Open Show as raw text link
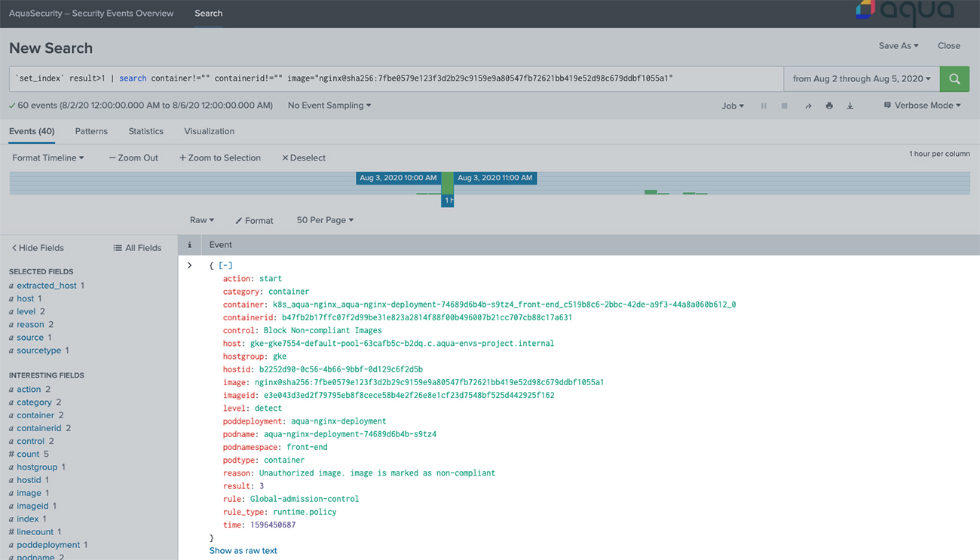Viewport: 980px width, 560px height. pyautogui.click(x=243, y=550)
